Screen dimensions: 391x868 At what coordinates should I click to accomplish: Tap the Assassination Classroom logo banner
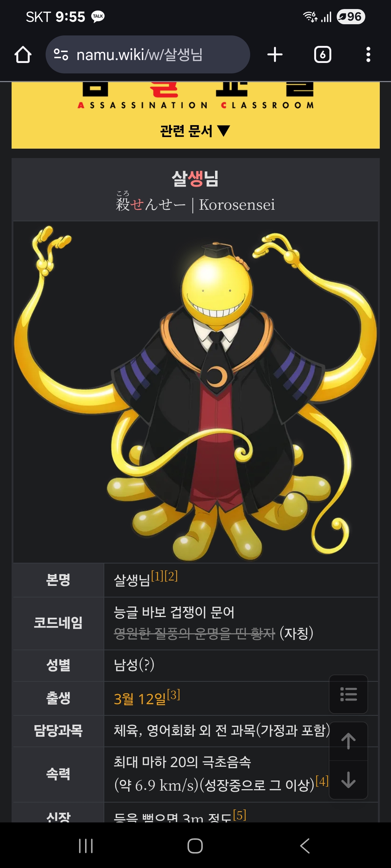coord(195,96)
